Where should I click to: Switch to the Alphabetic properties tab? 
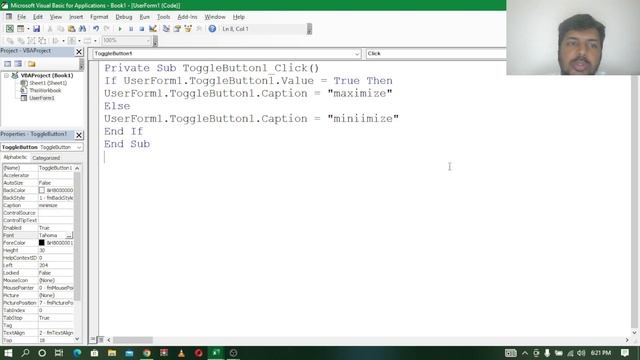(x=15, y=158)
